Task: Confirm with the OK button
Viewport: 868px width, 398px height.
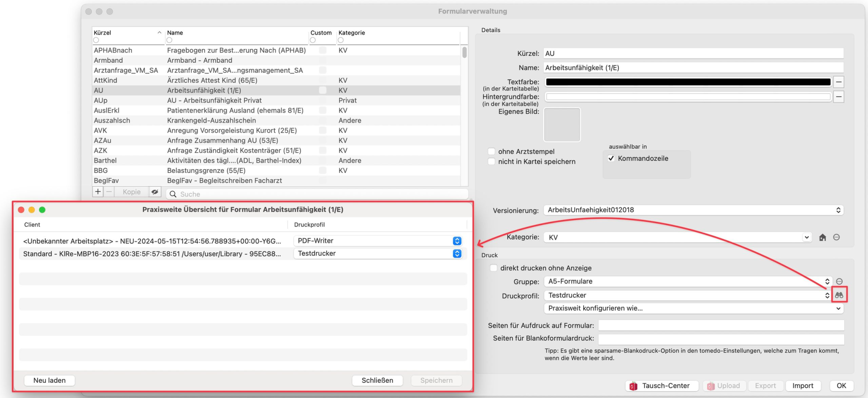Action: 841,386
